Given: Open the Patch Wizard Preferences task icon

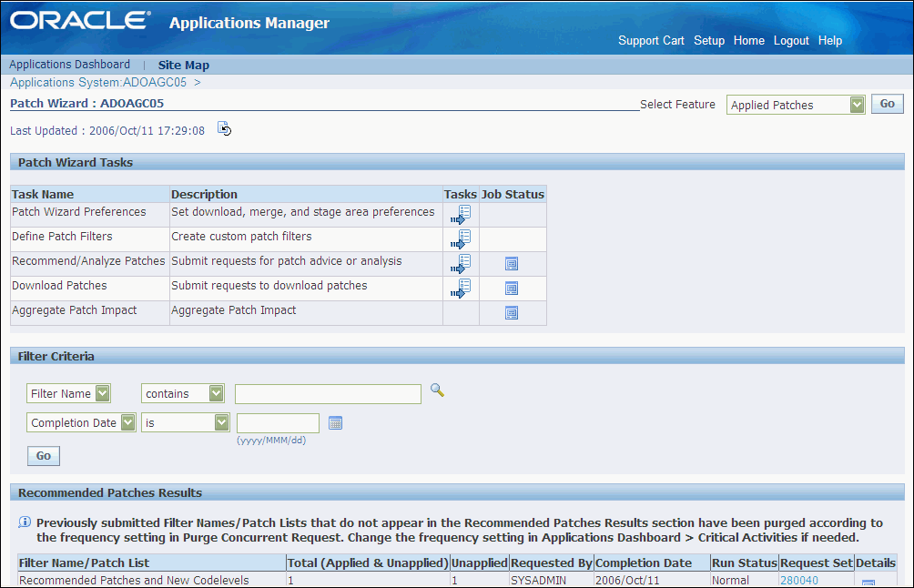Looking at the screenshot, I should pos(461,215).
